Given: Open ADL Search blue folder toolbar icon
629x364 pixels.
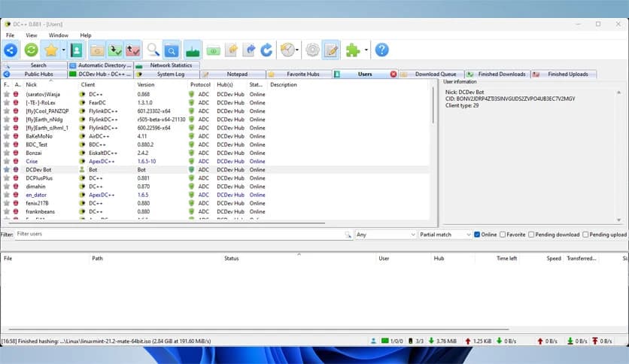Looking at the screenshot, I should [x=172, y=50].
